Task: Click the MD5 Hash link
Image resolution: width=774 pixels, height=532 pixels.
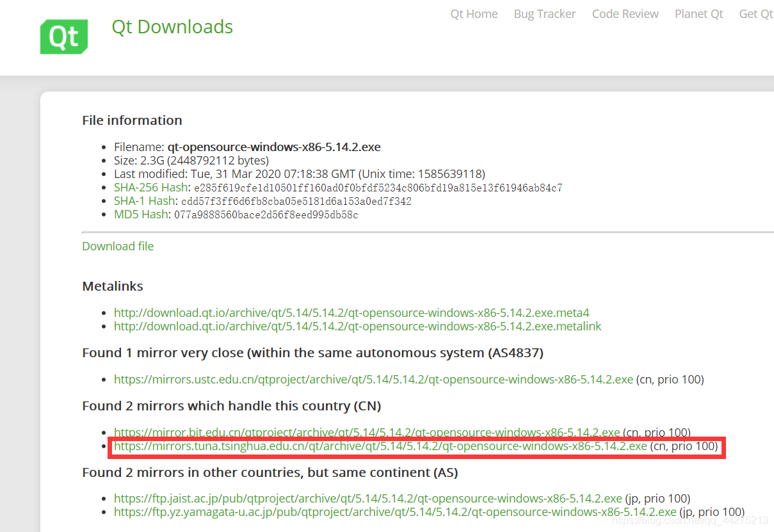Action: [x=141, y=214]
